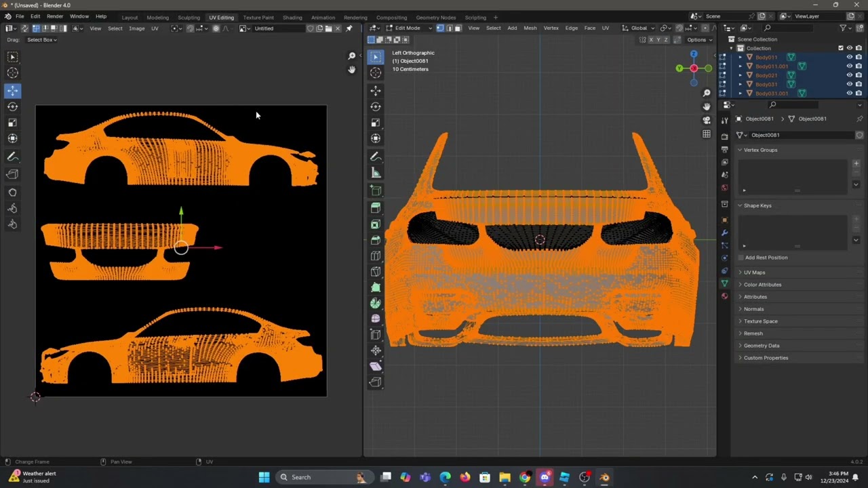Viewport: 868px width, 488px height.
Task: Open the Modifiers properties tab (wrench icon)
Action: [724, 232]
